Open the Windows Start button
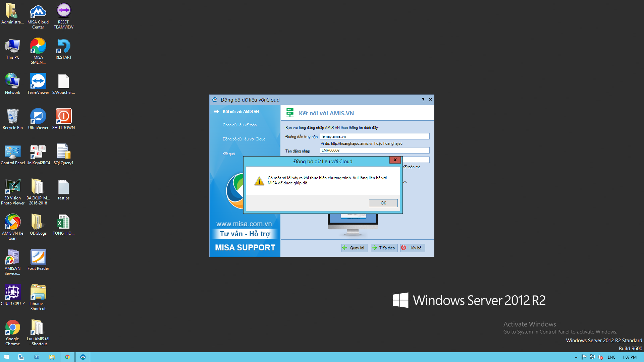Screen dimensions: 644x362 (6, 357)
